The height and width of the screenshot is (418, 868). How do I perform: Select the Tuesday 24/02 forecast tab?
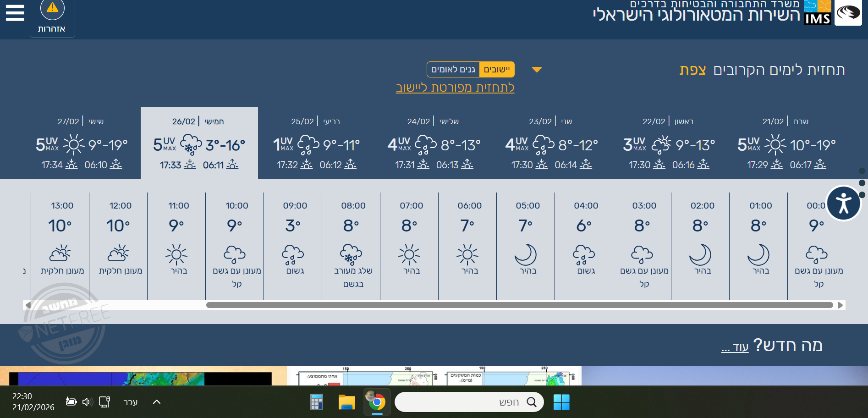434,143
